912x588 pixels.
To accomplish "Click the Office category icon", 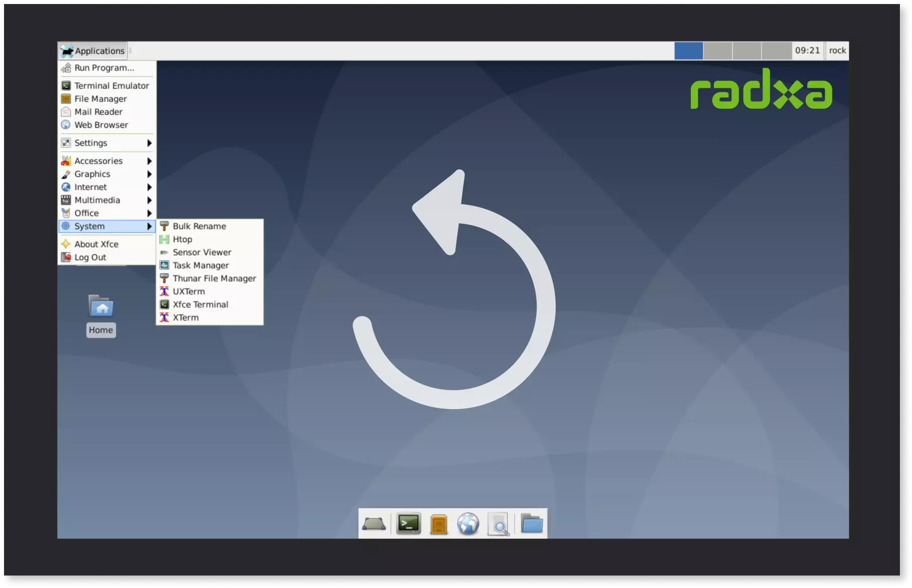I will coord(66,214).
